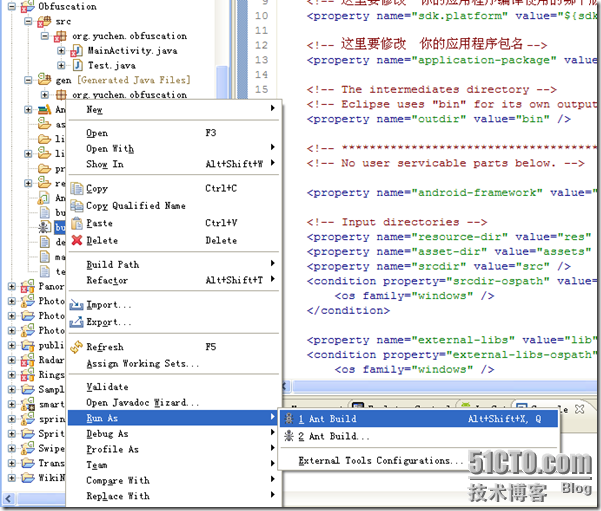Close the Console view tab X
The image size is (601, 511).
point(580,409)
